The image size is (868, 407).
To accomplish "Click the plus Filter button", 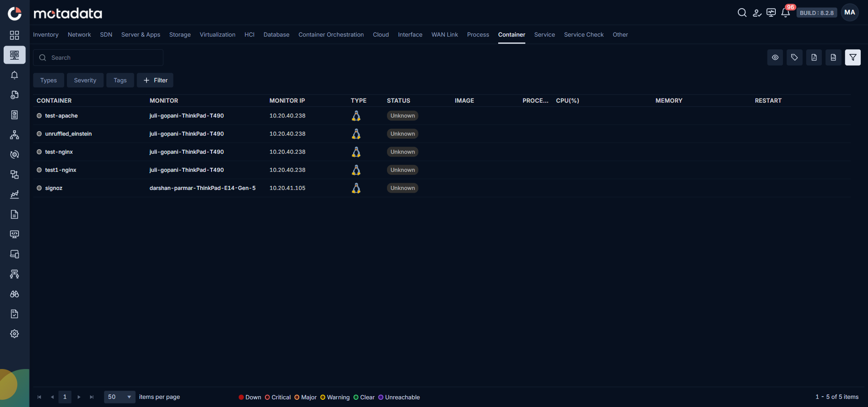I will click(x=155, y=80).
